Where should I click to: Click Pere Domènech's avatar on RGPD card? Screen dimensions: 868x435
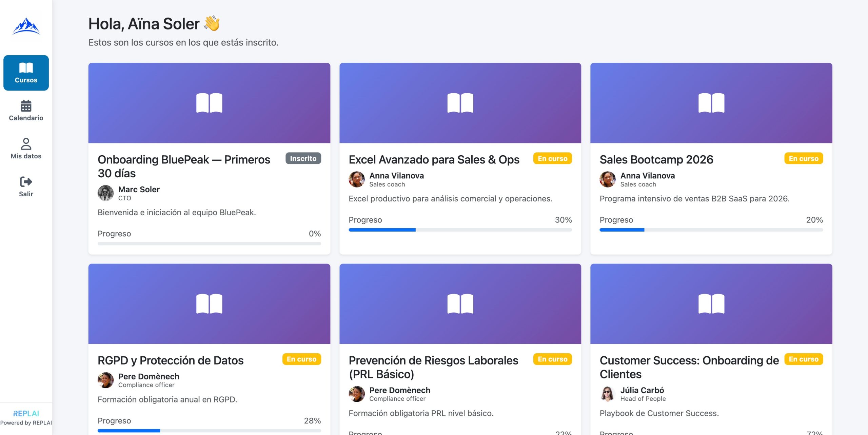point(106,380)
